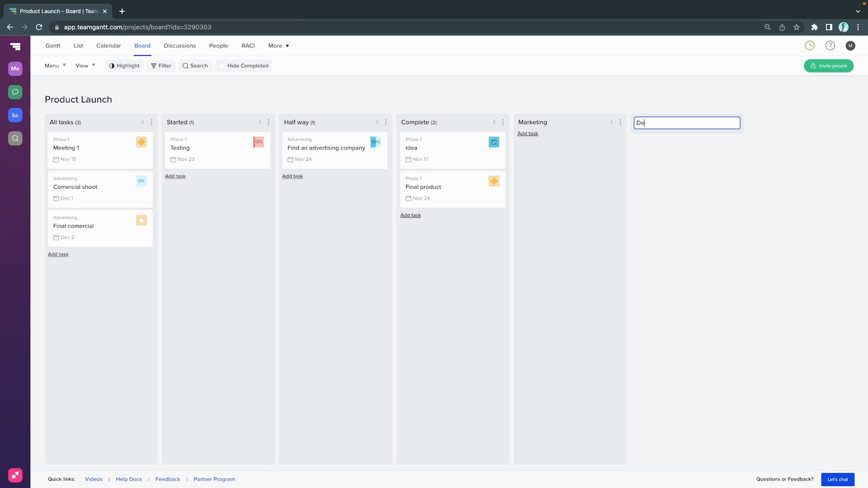
Task: Toggle the Highlight option
Action: coord(124,66)
